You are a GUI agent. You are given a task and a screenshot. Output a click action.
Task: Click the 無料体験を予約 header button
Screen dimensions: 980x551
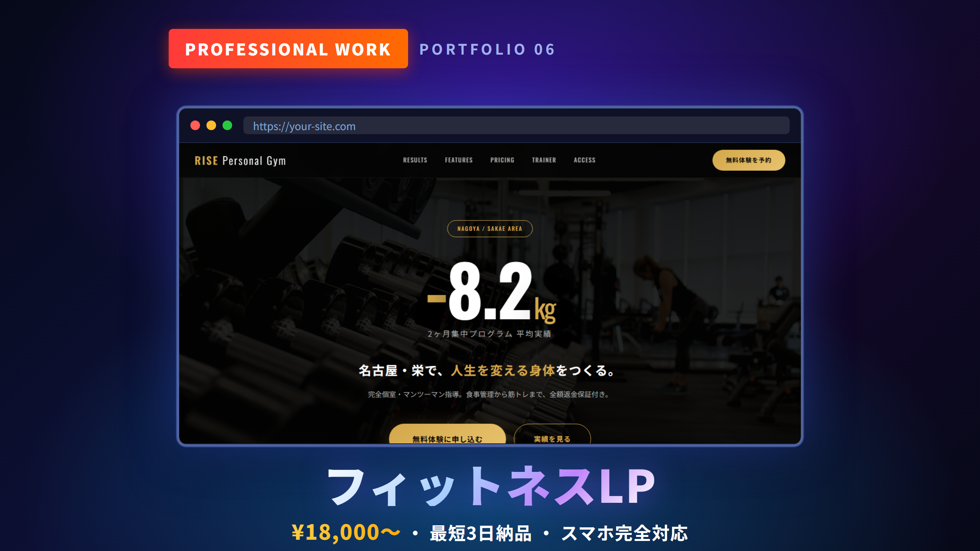(x=749, y=159)
